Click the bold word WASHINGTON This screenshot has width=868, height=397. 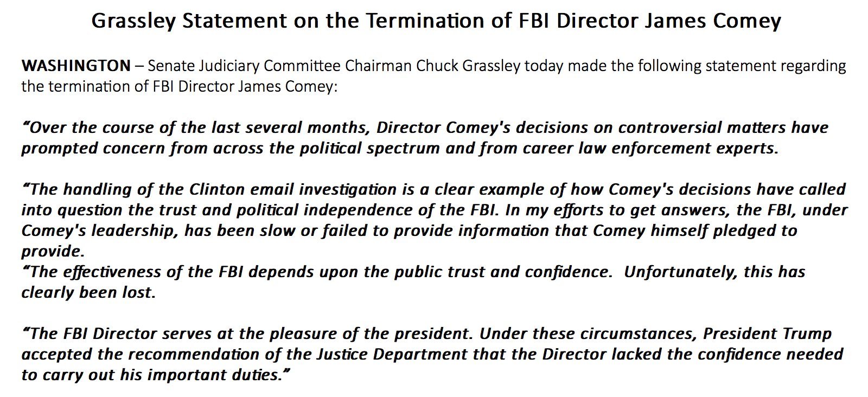pyautogui.click(x=75, y=66)
